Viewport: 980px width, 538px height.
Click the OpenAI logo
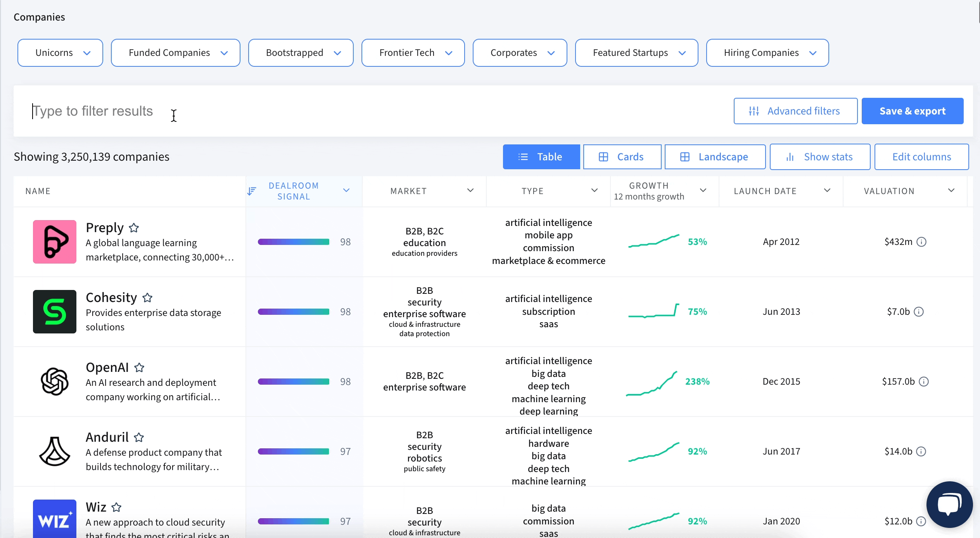coord(55,382)
